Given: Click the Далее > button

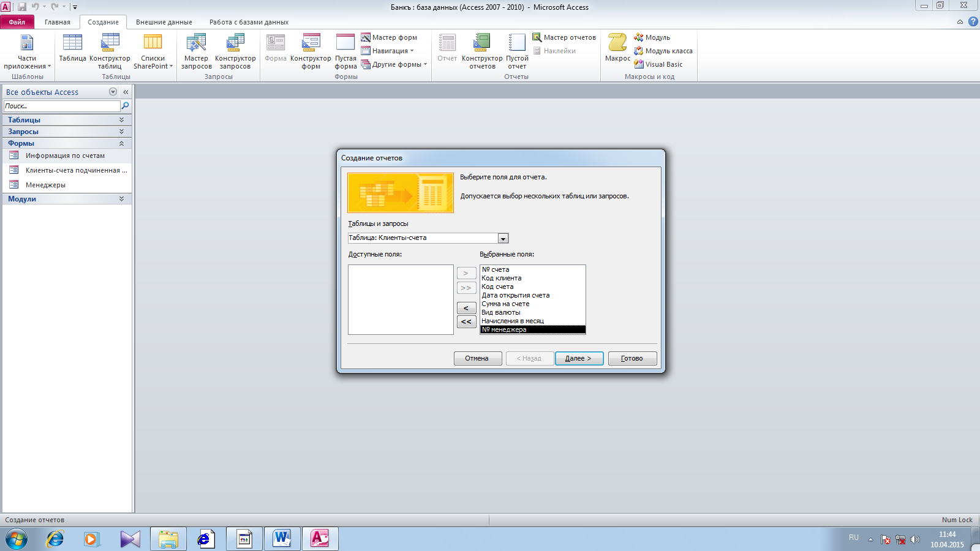Looking at the screenshot, I should 579,359.
